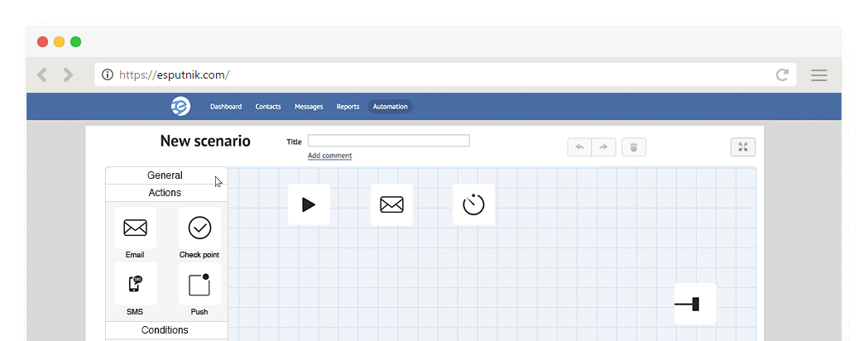Go to the Reports menu item
The height and width of the screenshot is (341, 868).
coord(348,107)
